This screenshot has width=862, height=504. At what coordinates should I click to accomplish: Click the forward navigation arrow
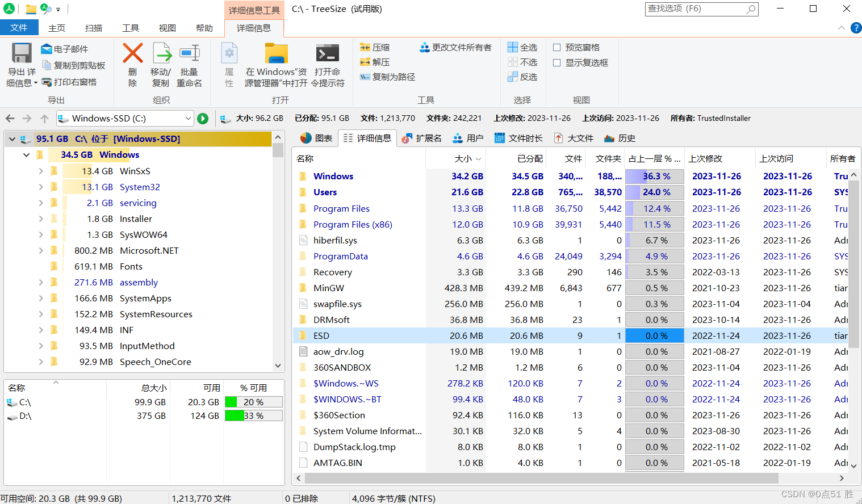tap(27, 119)
